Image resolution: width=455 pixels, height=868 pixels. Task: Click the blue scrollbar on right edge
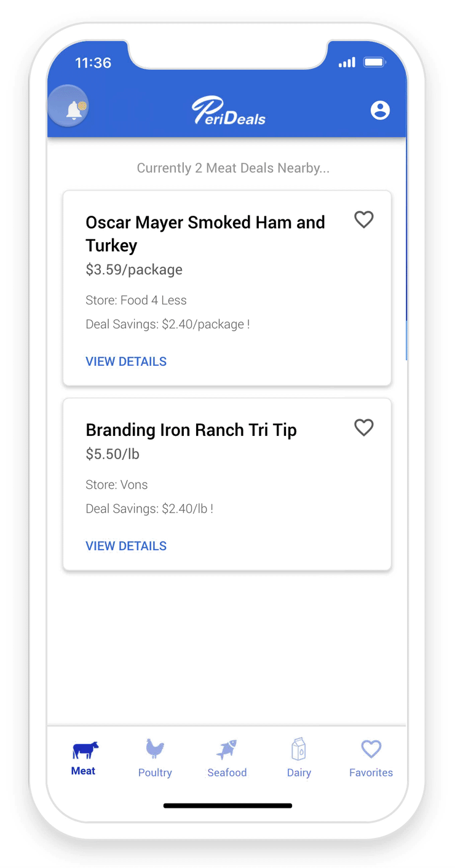tap(406, 246)
